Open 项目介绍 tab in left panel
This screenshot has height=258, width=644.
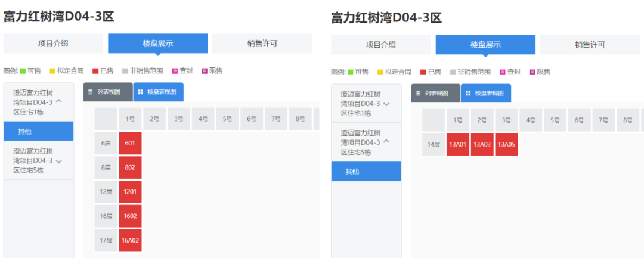54,43
